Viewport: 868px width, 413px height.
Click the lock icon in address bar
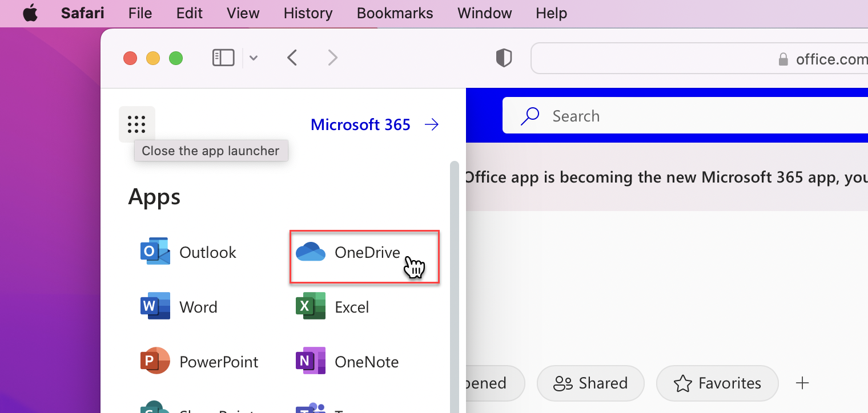(783, 59)
